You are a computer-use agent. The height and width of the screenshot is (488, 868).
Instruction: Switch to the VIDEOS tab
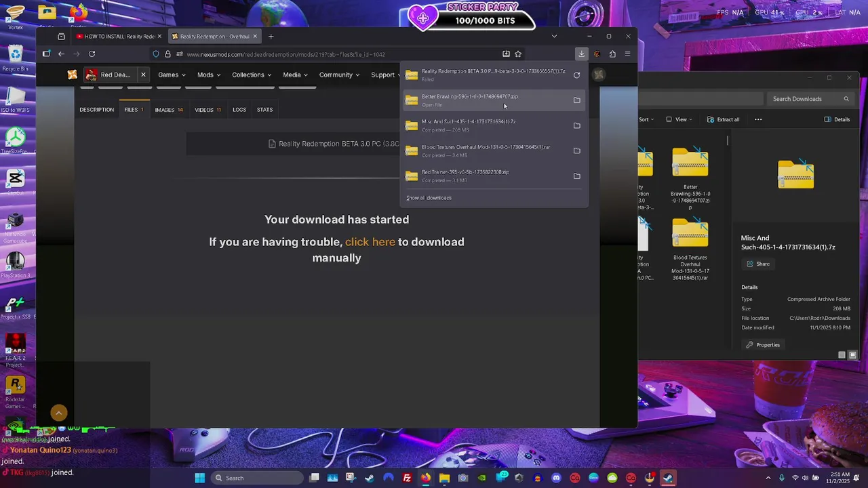pyautogui.click(x=208, y=110)
